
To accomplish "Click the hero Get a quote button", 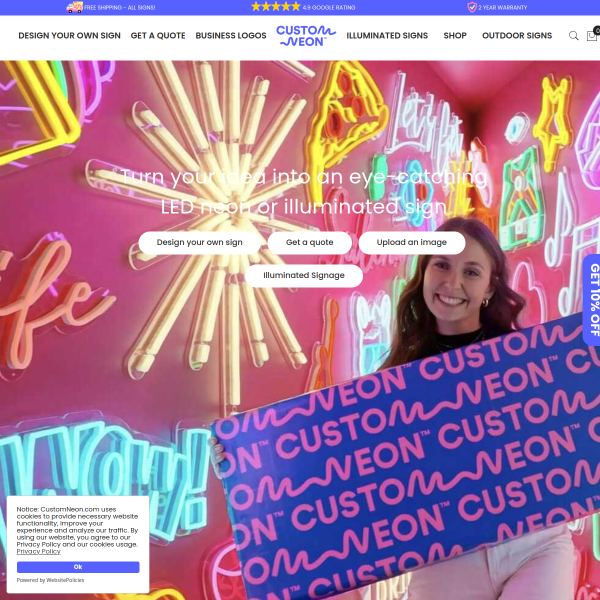I will pos(310,243).
